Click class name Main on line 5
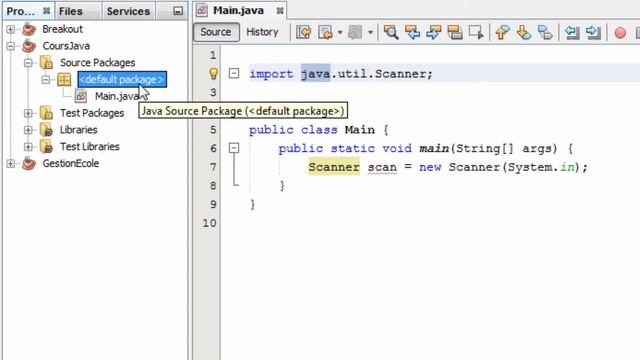640x360 pixels. coord(360,130)
